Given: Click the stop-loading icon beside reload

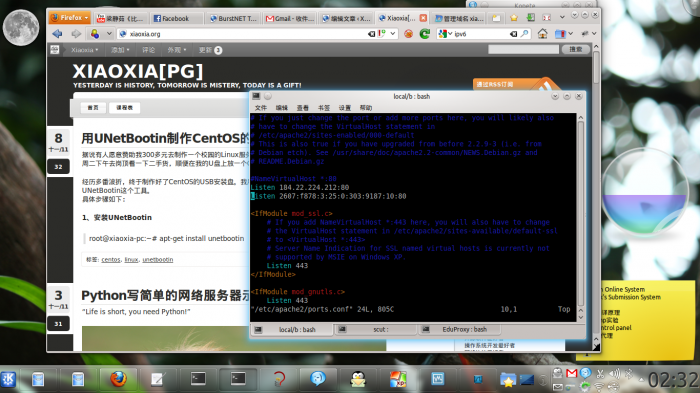Looking at the screenshot, I should click(408, 33).
